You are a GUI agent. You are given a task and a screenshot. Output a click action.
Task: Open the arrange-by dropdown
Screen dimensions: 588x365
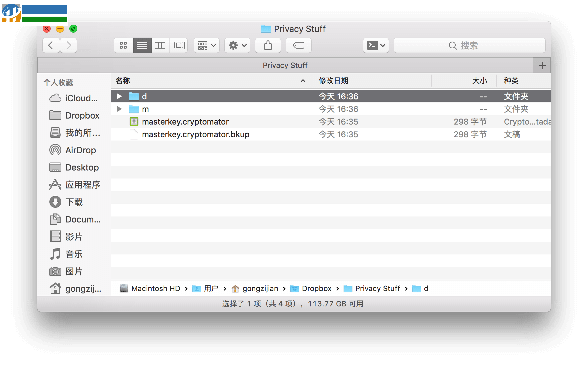tap(206, 45)
